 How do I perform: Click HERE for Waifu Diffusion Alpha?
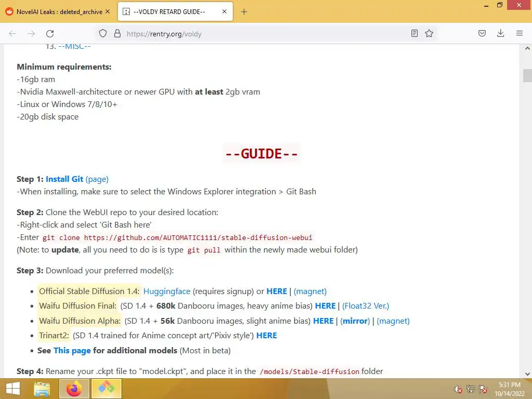click(323, 321)
